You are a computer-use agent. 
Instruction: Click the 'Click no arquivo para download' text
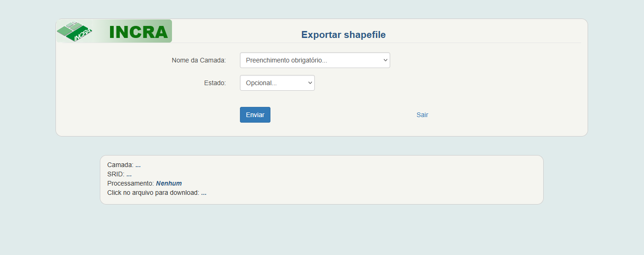(x=153, y=193)
